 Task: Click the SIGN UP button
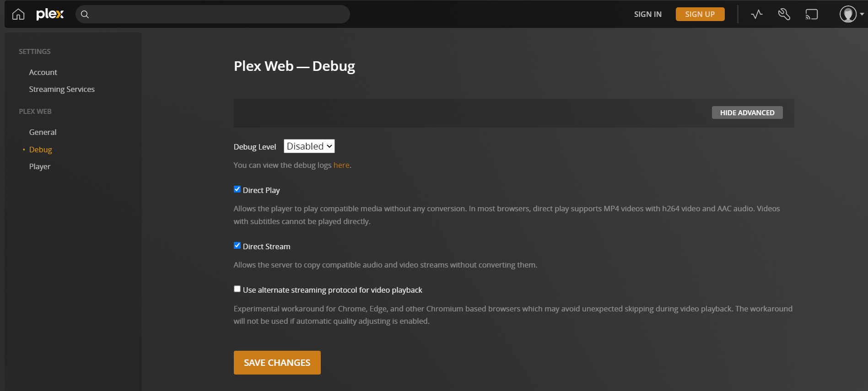[x=700, y=14]
